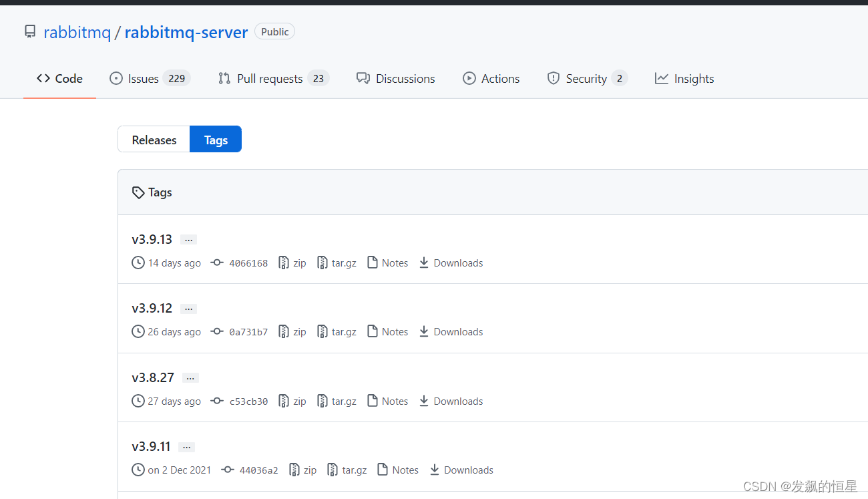Viewport: 868px width, 499px height.
Task: Click the commit icon beside 4066168
Action: [x=217, y=263]
